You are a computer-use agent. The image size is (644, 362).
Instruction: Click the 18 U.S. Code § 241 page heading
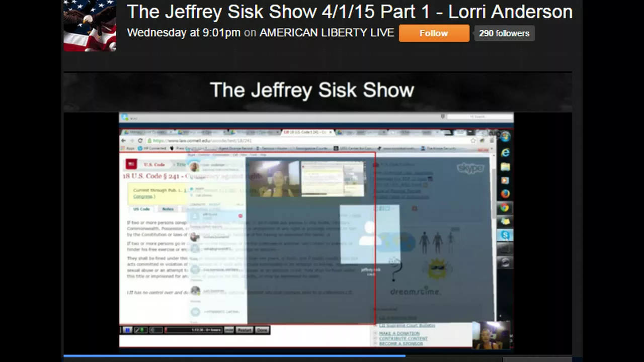tap(194, 176)
